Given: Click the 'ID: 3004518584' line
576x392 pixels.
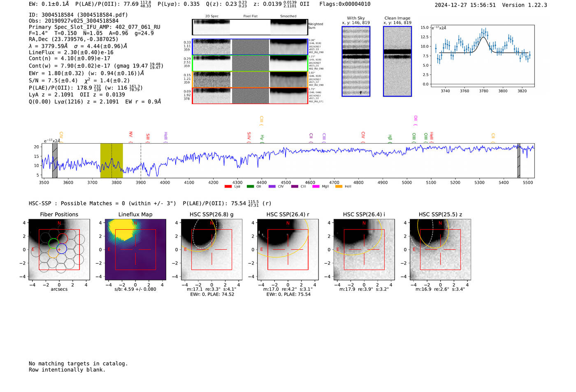Looking at the screenshot, I should [x=78, y=15].
